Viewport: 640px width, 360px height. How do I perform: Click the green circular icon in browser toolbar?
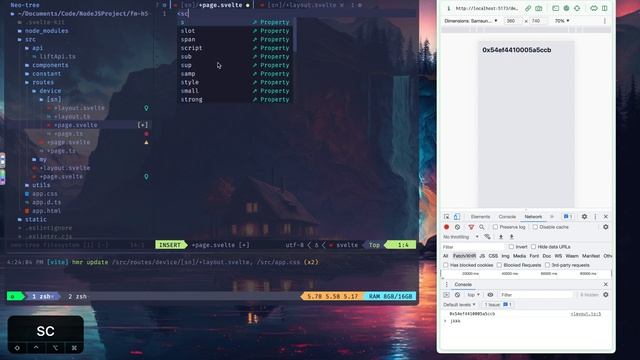(x=566, y=8)
